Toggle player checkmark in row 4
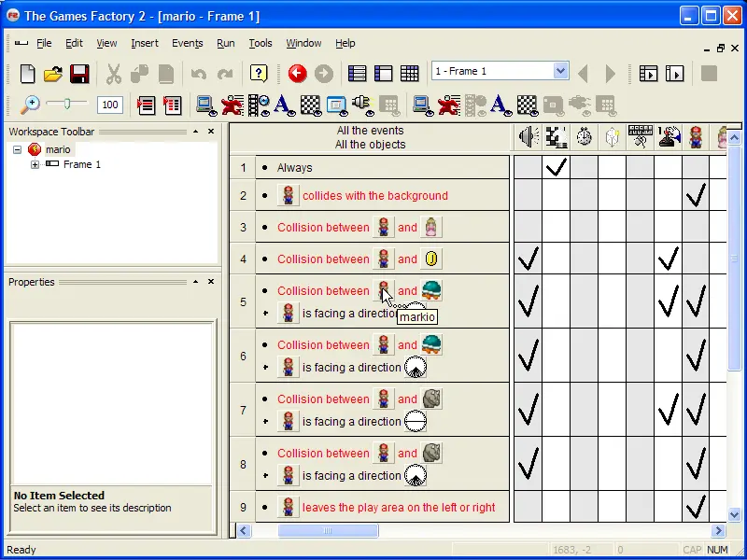 pyautogui.click(x=668, y=259)
